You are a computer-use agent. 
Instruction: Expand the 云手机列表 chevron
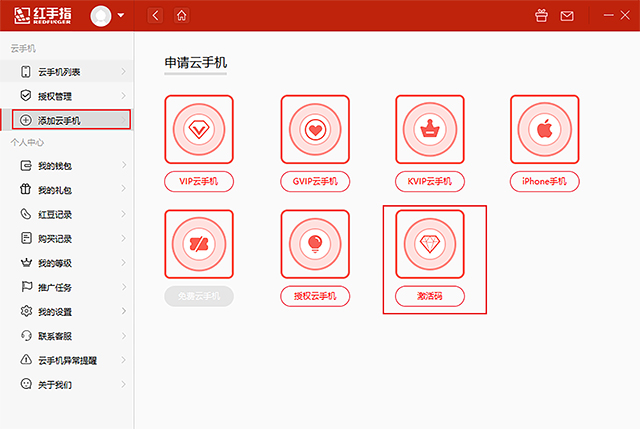pyautogui.click(x=123, y=72)
